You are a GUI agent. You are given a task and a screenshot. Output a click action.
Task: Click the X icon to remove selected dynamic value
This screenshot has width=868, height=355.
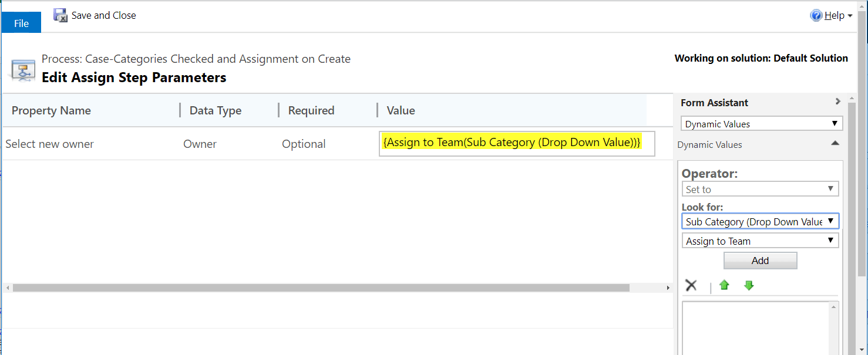point(691,285)
